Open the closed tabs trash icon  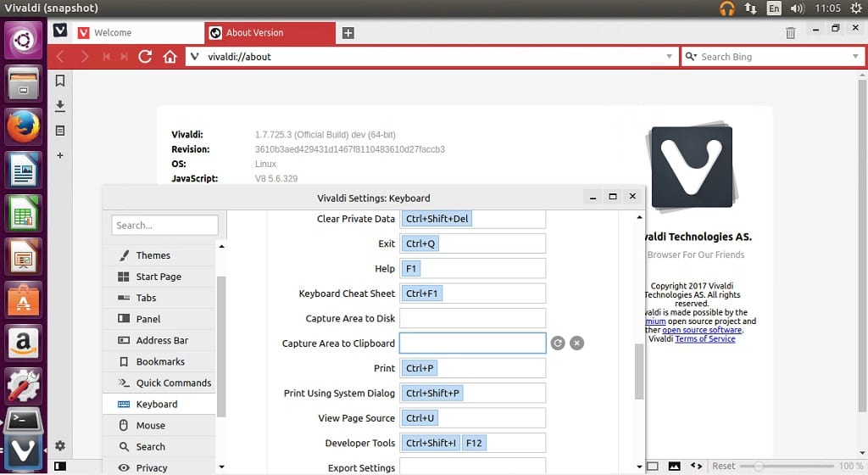(x=790, y=33)
